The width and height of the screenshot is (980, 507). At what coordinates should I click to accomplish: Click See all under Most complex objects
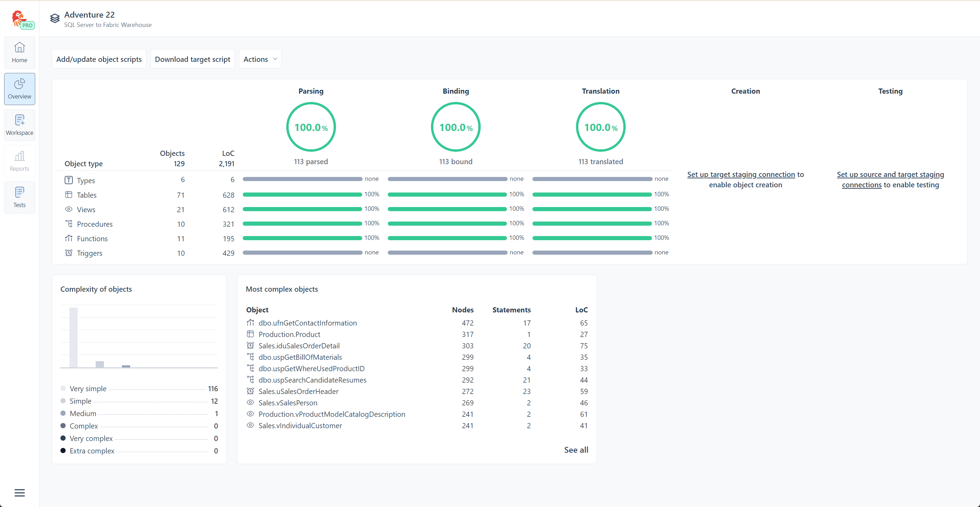pos(576,450)
